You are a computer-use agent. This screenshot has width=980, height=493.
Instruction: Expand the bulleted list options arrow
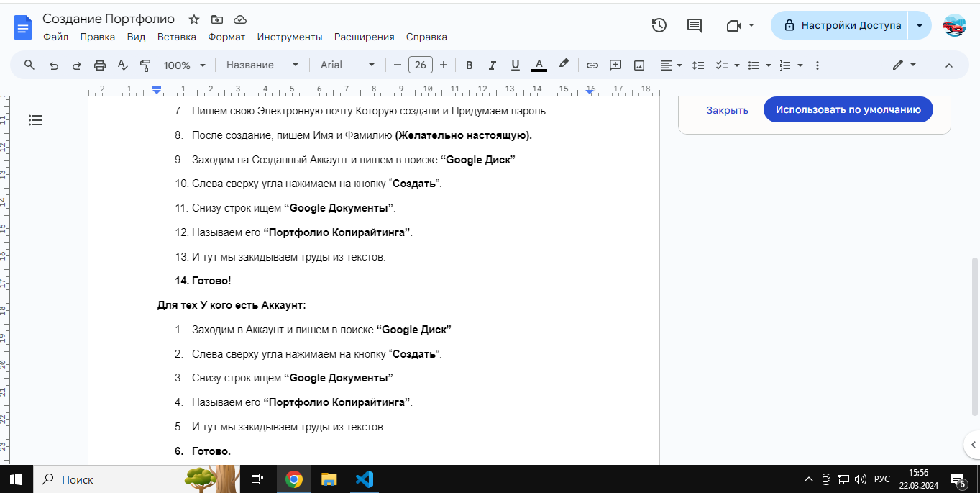coord(769,65)
